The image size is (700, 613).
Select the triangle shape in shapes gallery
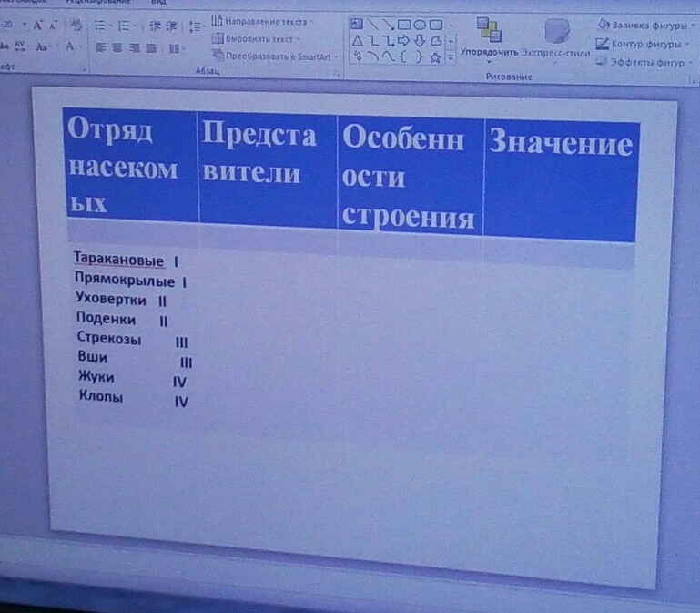click(357, 41)
